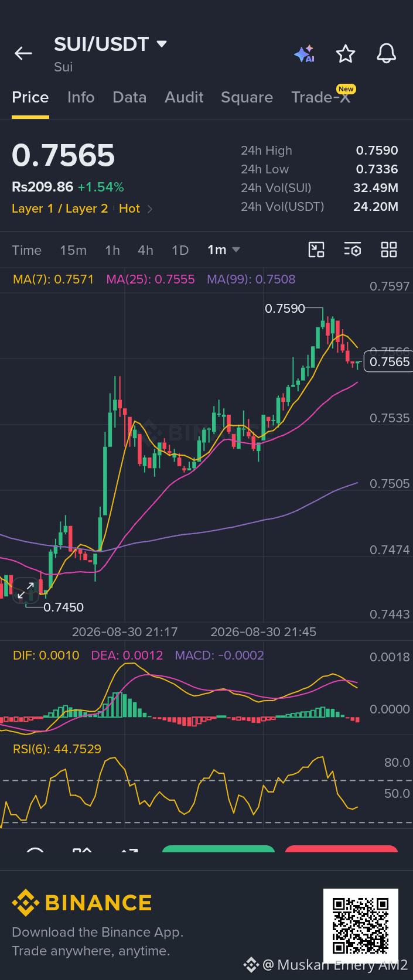Expand the Layer 1 / Layer 2 Hot chevron
The height and width of the screenshot is (980, 413).
pyautogui.click(x=150, y=209)
